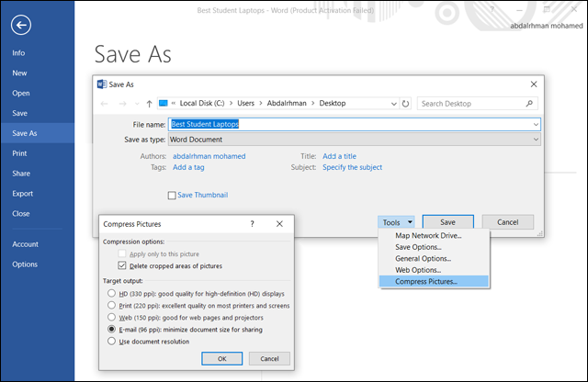Confirm Compress Pictures with OK

(x=222, y=359)
